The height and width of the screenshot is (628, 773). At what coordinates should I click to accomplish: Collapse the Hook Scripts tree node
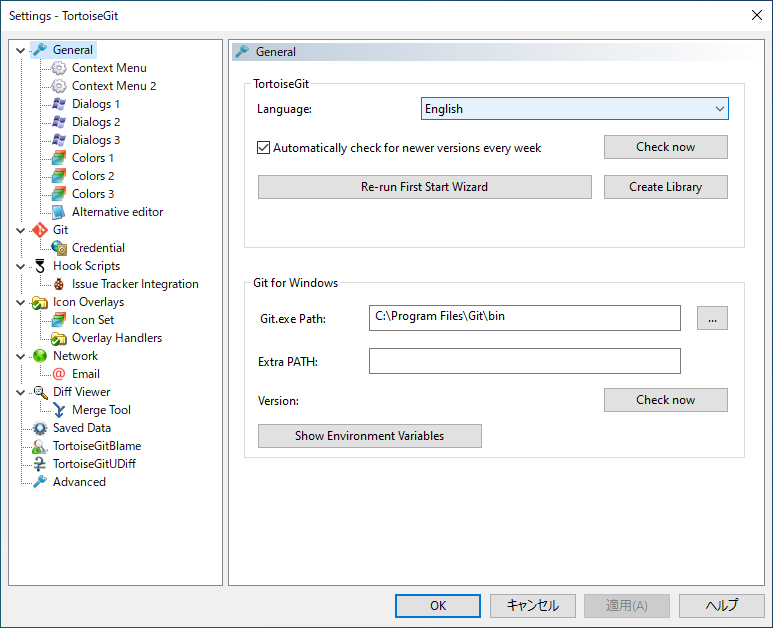click(x=21, y=266)
